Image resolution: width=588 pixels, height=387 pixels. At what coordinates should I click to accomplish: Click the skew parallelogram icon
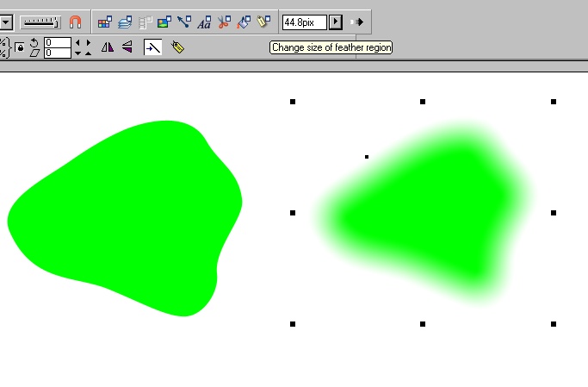click(34, 53)
